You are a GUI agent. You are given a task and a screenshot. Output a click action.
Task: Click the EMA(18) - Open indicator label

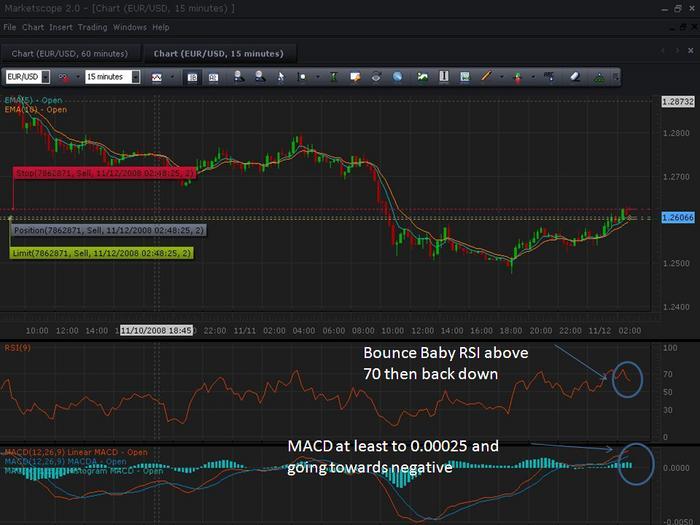click(x=36, y=109)
